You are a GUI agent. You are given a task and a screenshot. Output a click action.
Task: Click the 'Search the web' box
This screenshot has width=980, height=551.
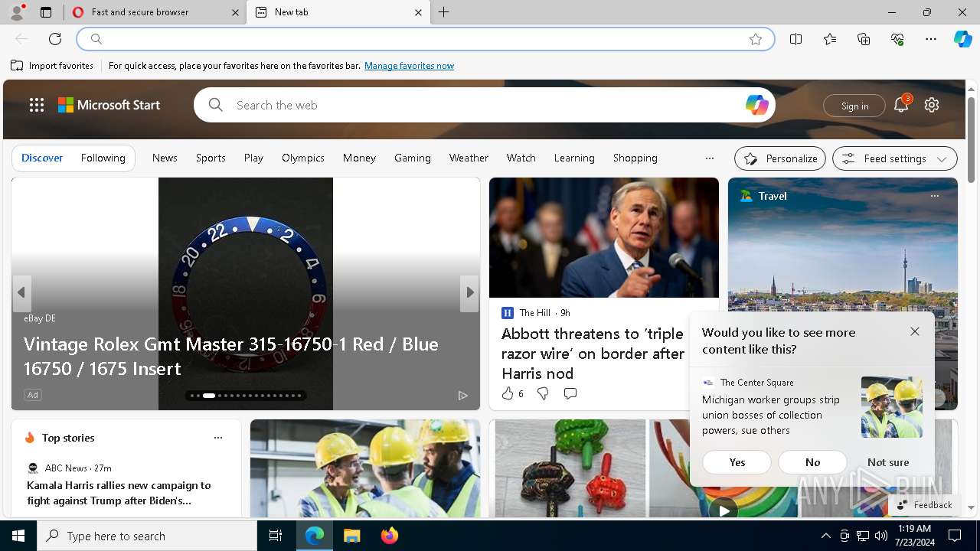[x=484, y=105]
